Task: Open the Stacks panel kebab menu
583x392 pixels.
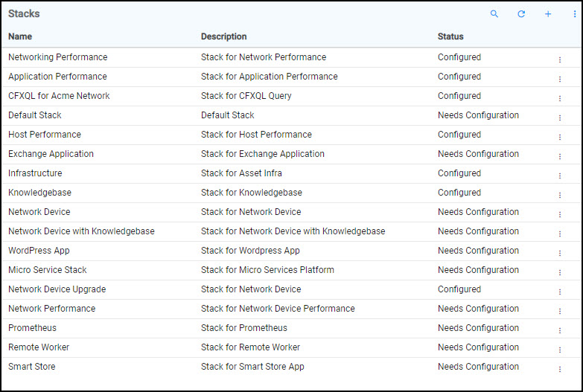Action: coord(575,14)
